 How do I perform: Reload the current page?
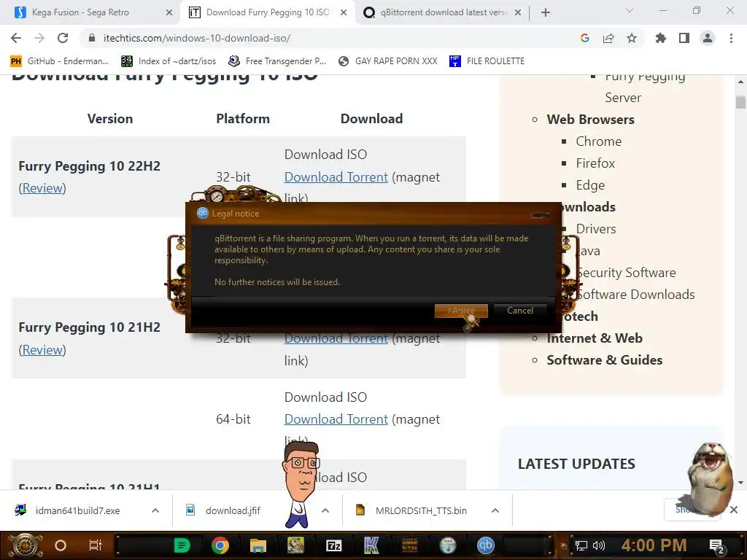[x=63, y=38]
